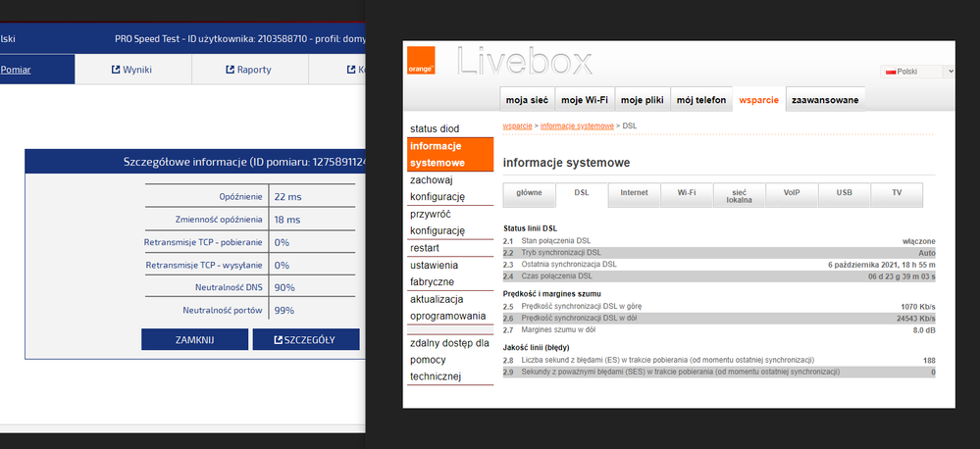
Task: Click 'Stan połączenia DSL' row label
Action: (x=555, y=241)
